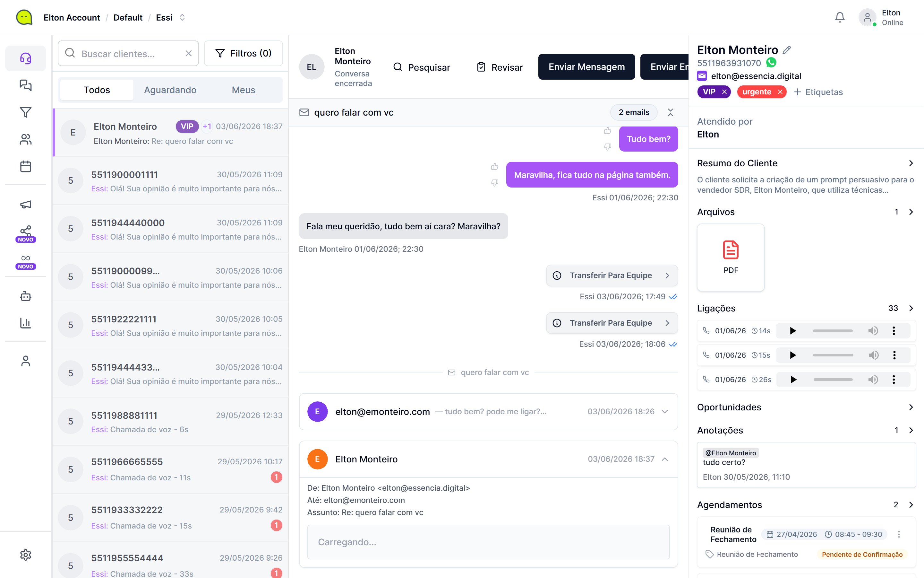
Task: Open first Transferir Para Equipe card at 17:49
Action: tap(612, 275)
